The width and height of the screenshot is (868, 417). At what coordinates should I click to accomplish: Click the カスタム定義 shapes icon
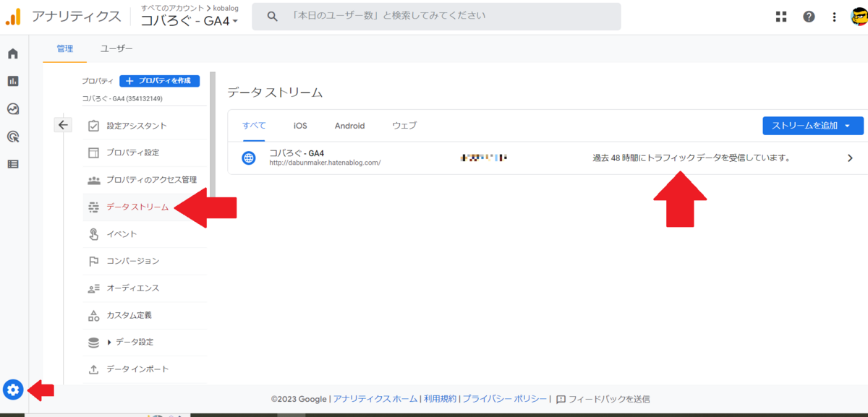click(93, 315)
